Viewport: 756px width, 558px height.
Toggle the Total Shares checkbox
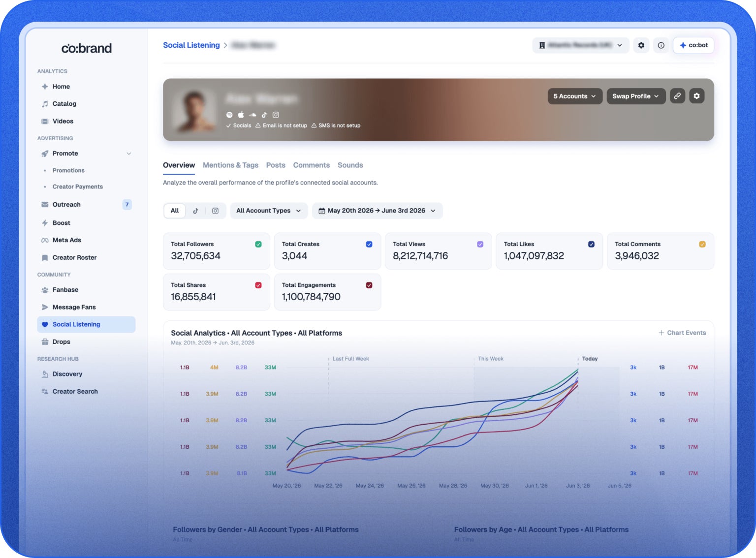(x=258, y=285)
